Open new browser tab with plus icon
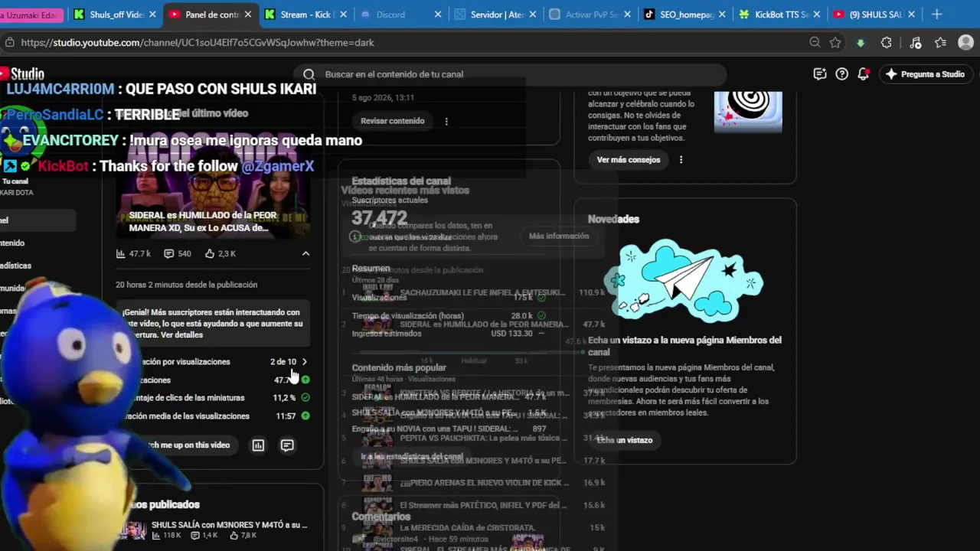This screenshot has width=980, height=551. (937, 15)
